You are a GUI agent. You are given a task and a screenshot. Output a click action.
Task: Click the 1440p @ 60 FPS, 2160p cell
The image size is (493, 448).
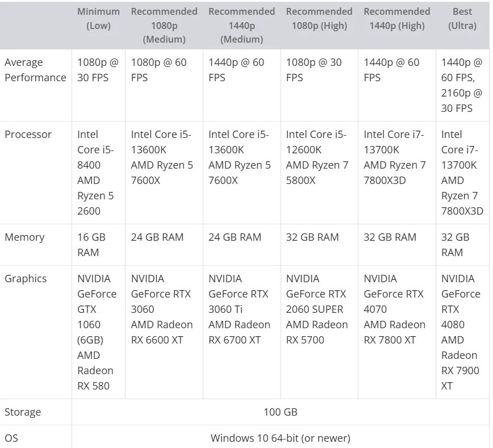[x=462, y=85]
